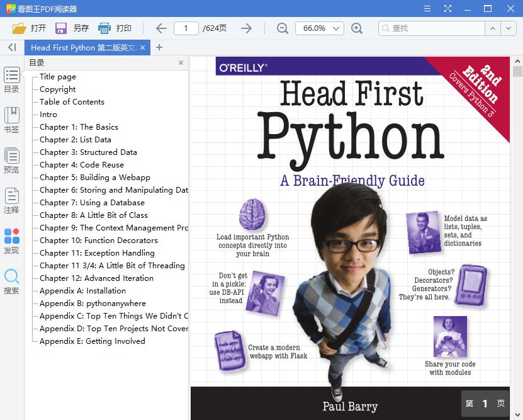Viewport: 523px width, 420px height.
Task: Open the 注释 annotations sidebar panel
Action: 12,201
